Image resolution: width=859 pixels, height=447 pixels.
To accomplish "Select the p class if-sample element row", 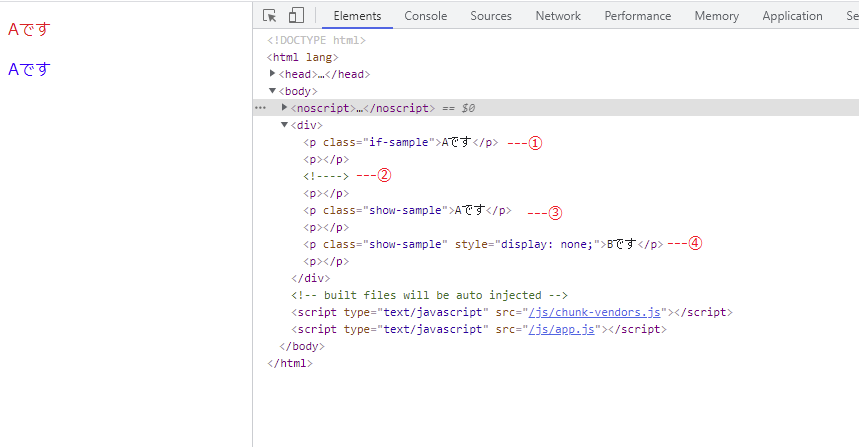I will [401, 142].
